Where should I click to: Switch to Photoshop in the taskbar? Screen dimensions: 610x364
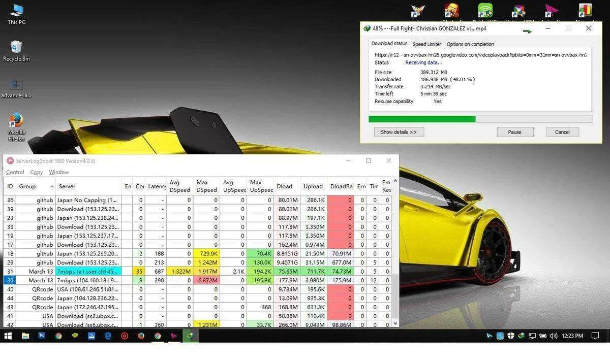pyautogui.click(x=42, y=336)
